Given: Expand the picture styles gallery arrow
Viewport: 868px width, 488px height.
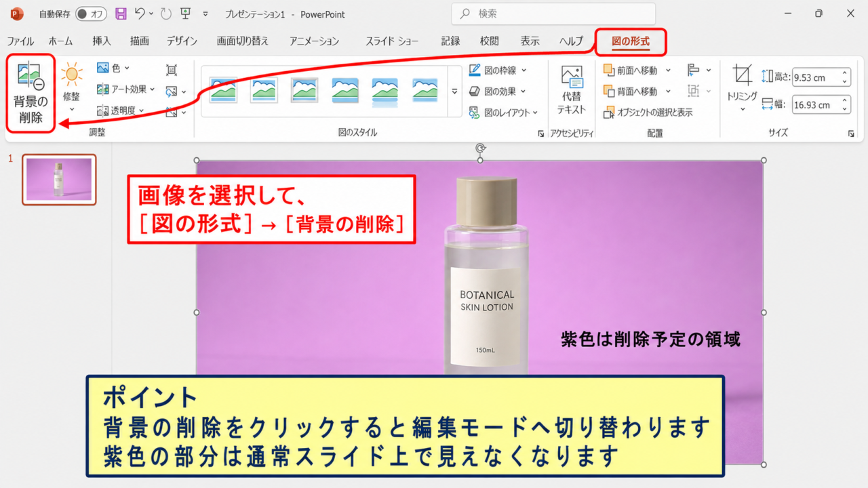Looking at the screenshot, I should tap(454, 91).
